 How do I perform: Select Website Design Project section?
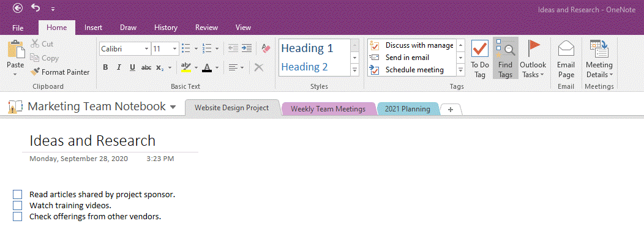pos(231,108)
